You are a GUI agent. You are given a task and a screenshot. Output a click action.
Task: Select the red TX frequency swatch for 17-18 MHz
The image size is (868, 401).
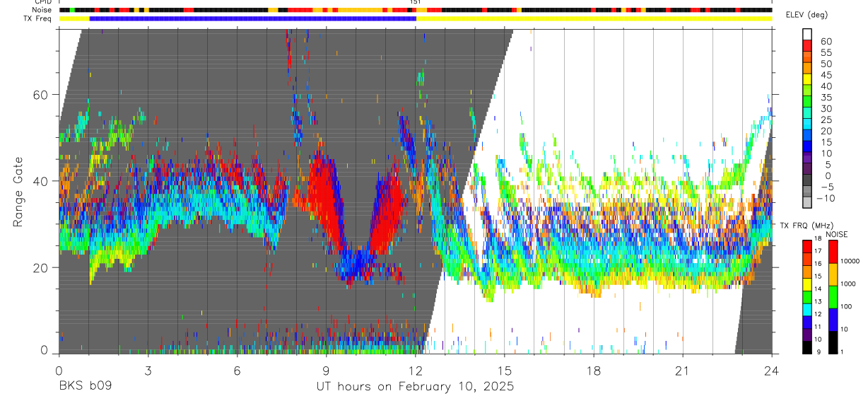pyautogui.click(x=807, y=245)
